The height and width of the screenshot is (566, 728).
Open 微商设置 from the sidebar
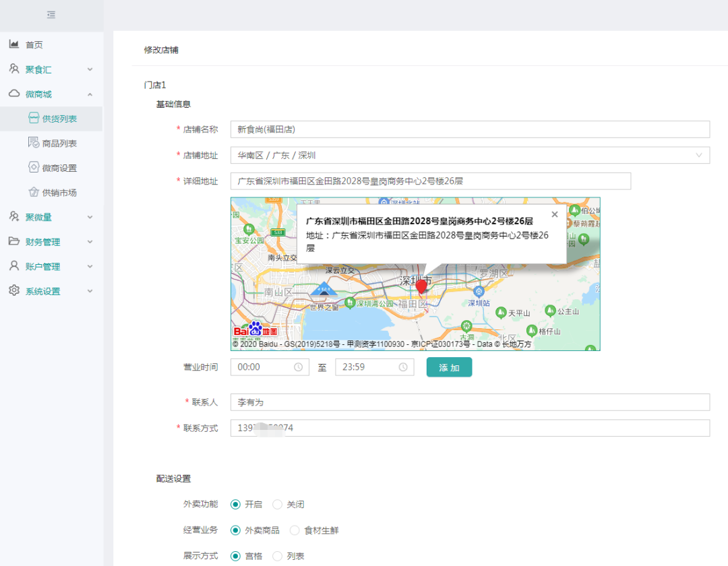[x=59, y=168]
